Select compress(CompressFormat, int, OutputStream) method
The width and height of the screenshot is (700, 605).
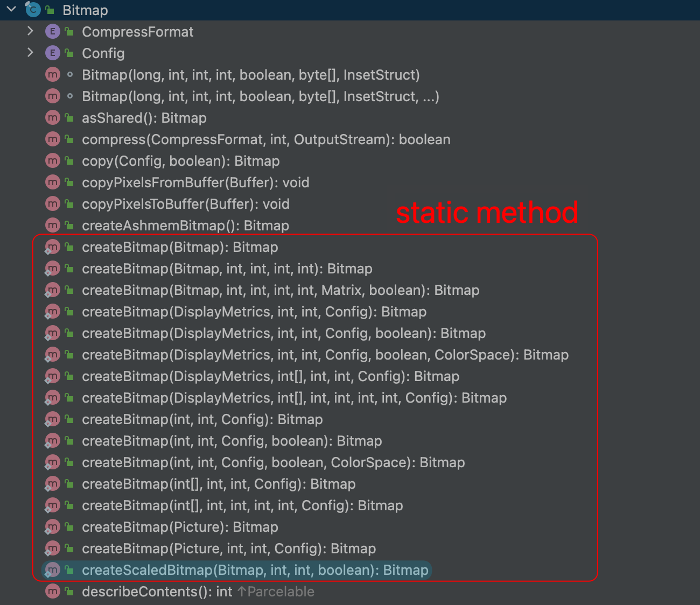265,139
